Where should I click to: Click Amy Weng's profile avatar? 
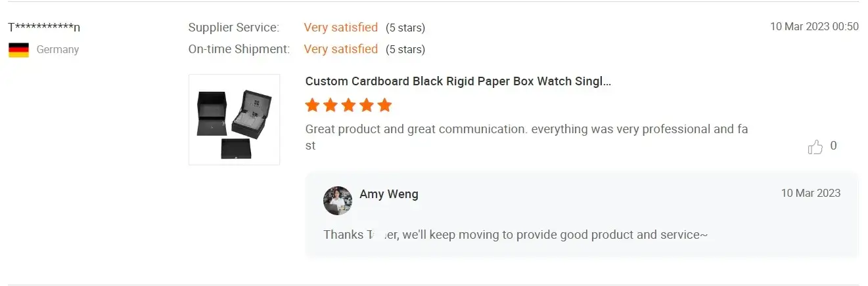coord(338,201)
